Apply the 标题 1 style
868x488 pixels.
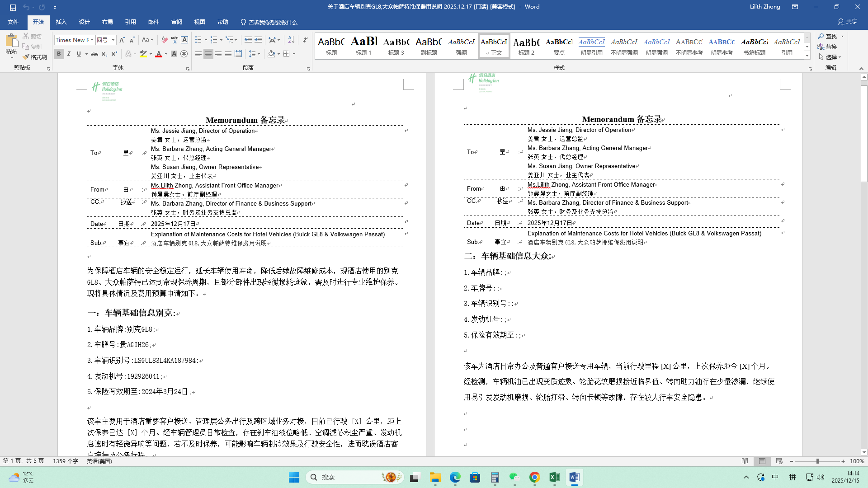[x=363, y=46]
